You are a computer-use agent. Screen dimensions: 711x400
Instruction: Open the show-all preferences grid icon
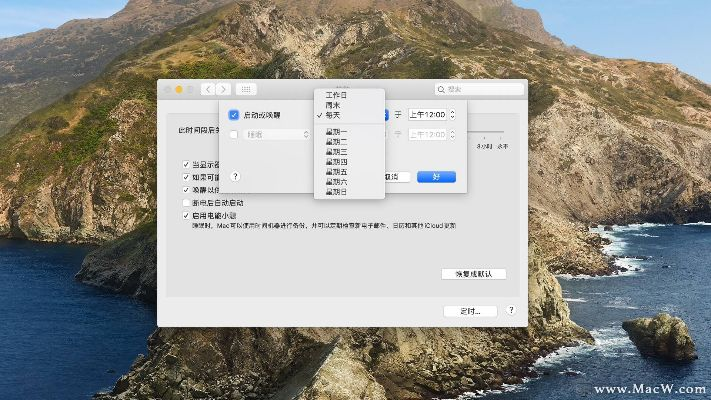[x=245, y=89]
